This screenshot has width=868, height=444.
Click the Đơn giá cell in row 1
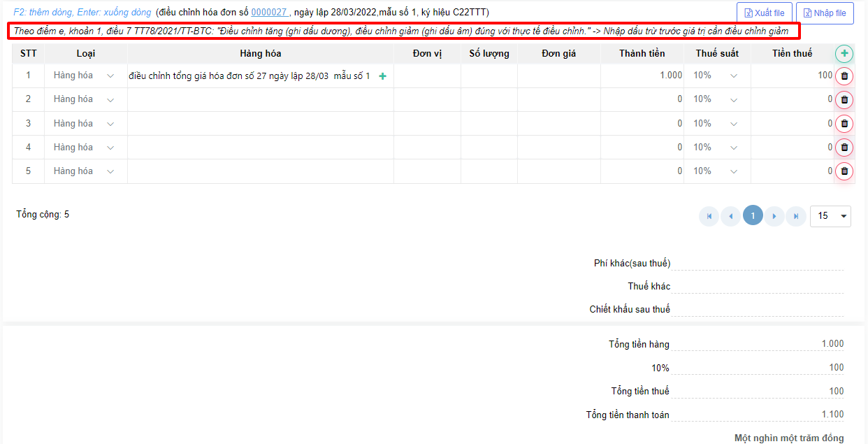[x=558, y=76]
